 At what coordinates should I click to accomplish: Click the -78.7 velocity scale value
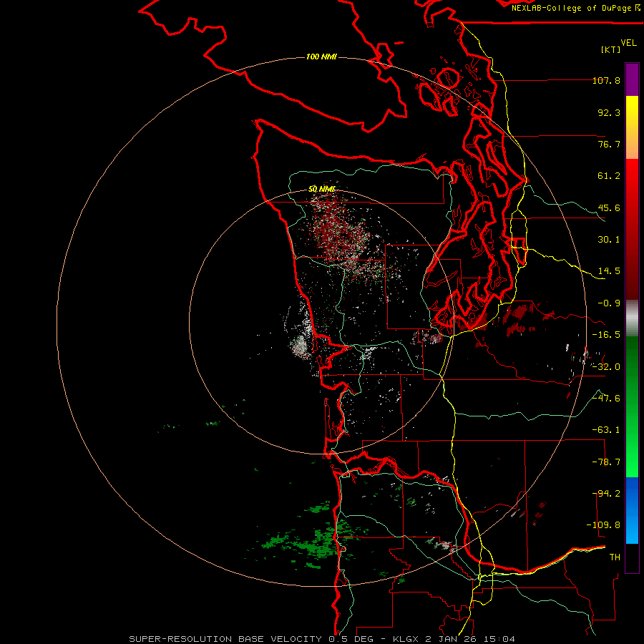coord(606,462)
